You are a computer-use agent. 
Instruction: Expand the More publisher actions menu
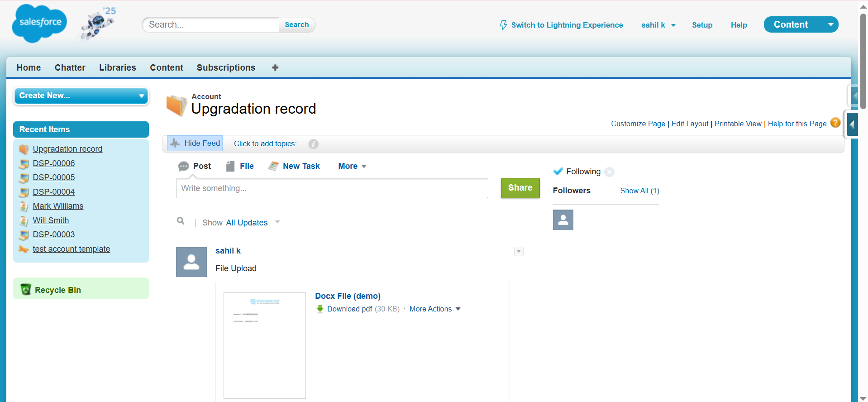[352, 166]
